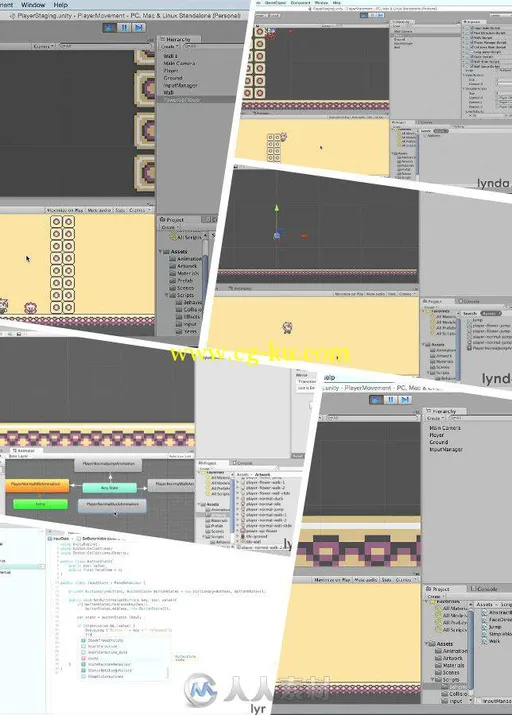Open Project Create dropdown in PlayerStaging window

click(x=169, y=227)
